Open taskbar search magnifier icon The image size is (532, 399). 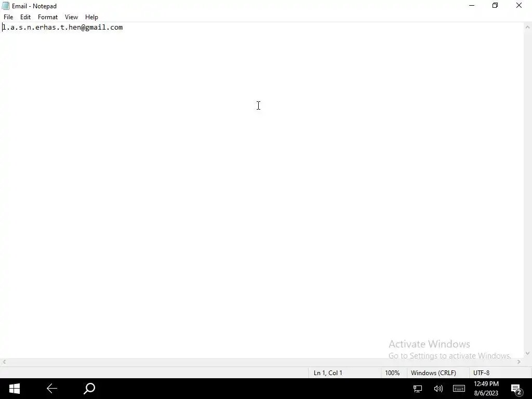[x=89, y=389]
